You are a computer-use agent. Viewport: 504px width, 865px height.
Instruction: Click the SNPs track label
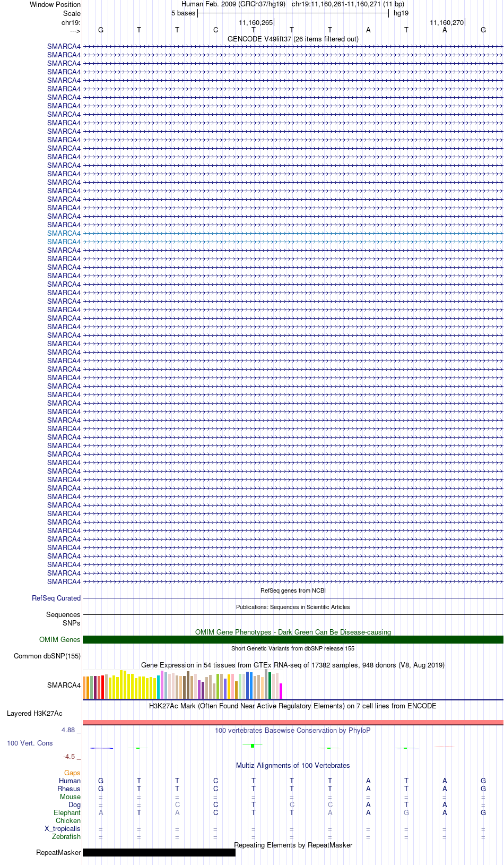[72, 623]
